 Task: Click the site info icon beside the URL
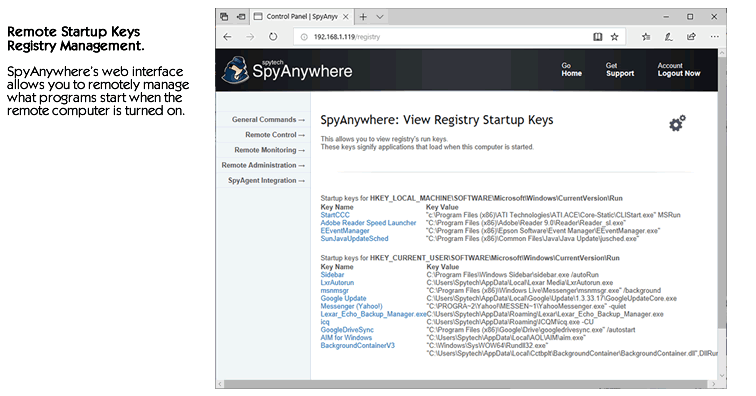coord(304,37)
